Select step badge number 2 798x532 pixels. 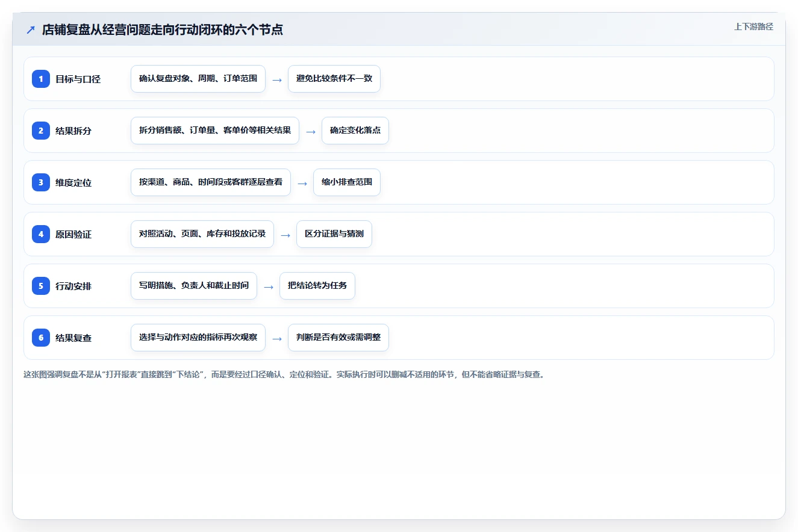click(41, 130)
